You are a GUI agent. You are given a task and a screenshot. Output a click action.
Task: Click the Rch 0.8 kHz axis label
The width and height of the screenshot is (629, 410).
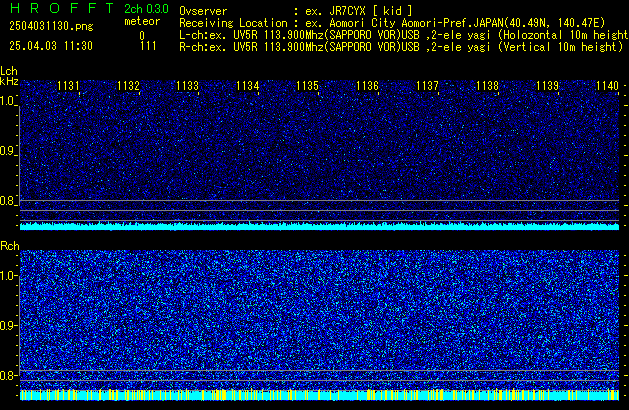coord(8,375)
